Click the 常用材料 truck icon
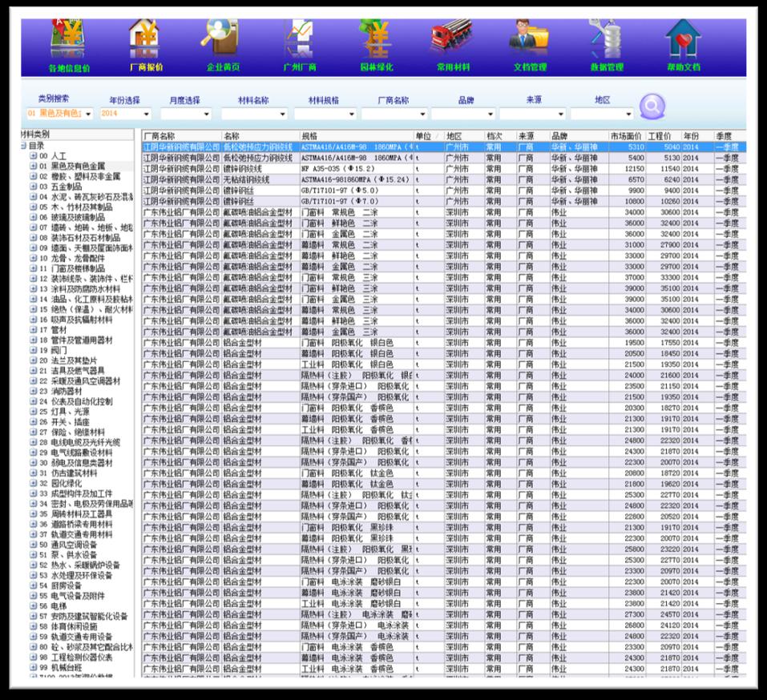The image size is (767, 700). click(x=451, y=38)
